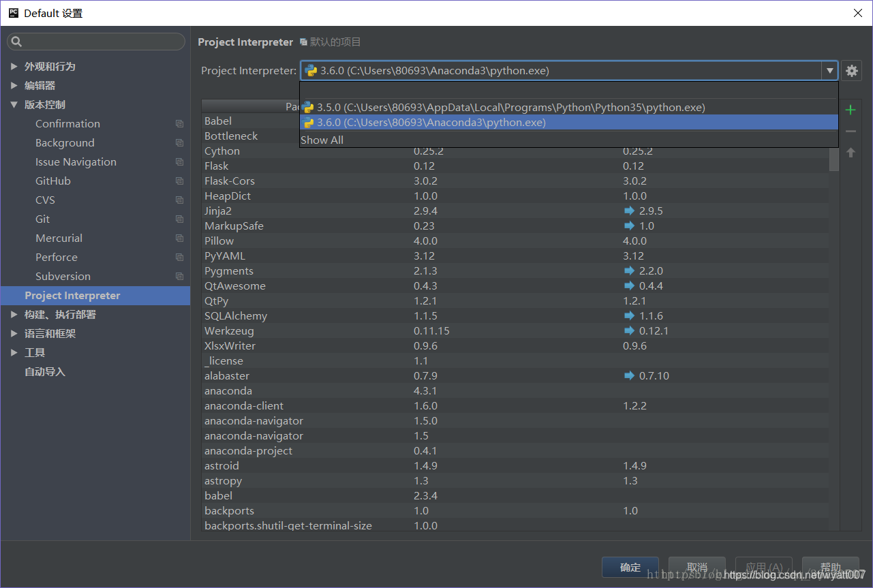Expand the 外观和行为 settings group
This screenshot has width=873, height=588.
[14, 67]
